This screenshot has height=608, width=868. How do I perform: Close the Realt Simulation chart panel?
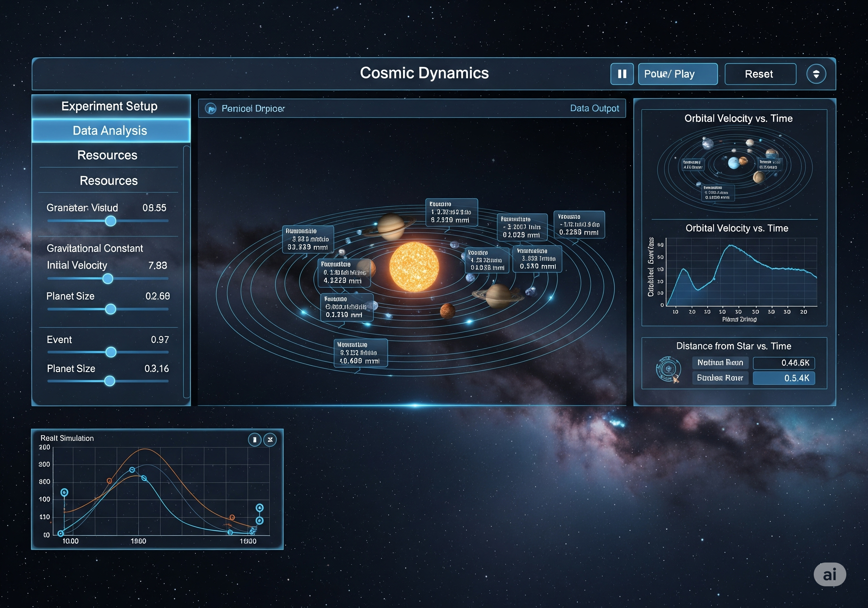270,440
